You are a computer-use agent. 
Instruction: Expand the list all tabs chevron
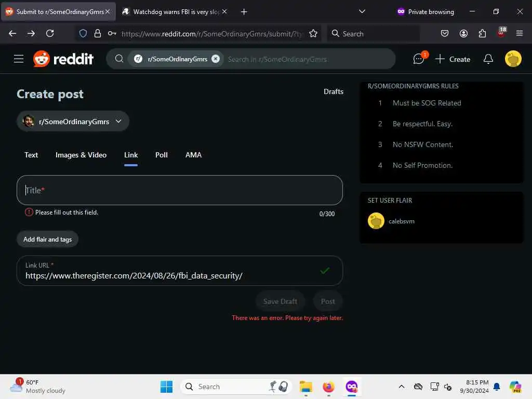point(362,11)
